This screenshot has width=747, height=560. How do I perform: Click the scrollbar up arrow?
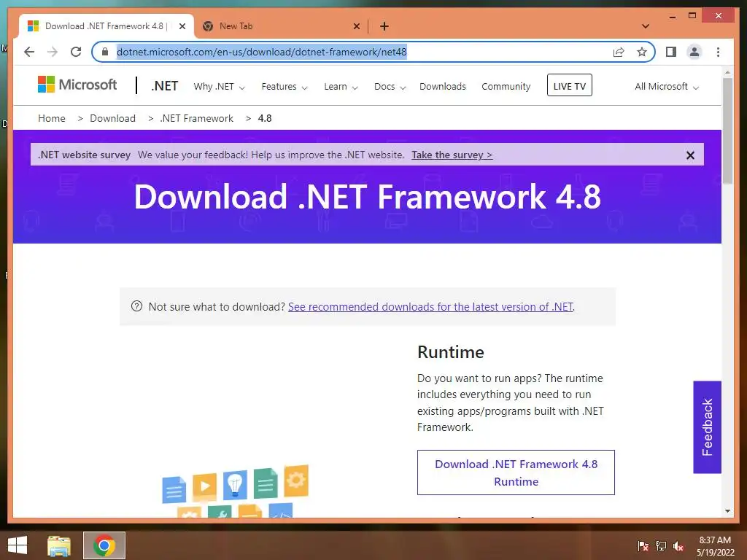pos(727,72)
